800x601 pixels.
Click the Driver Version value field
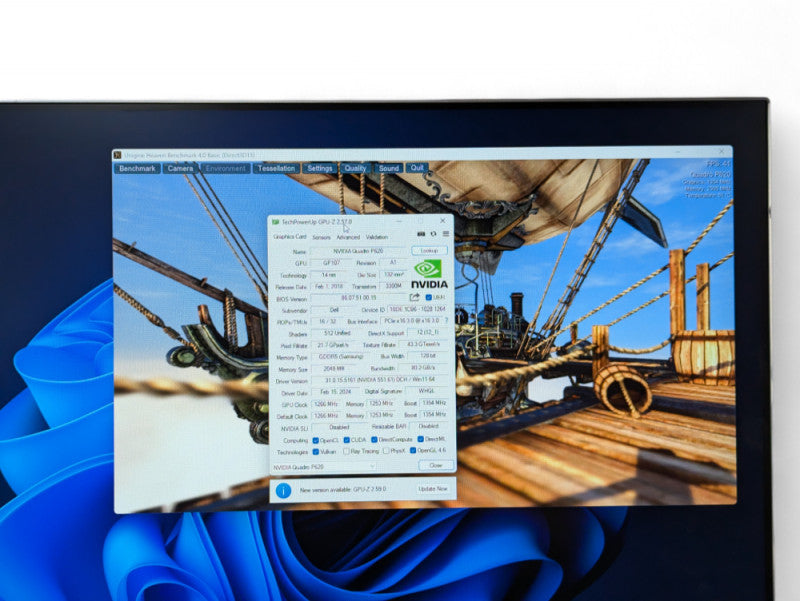click(380, 380)
